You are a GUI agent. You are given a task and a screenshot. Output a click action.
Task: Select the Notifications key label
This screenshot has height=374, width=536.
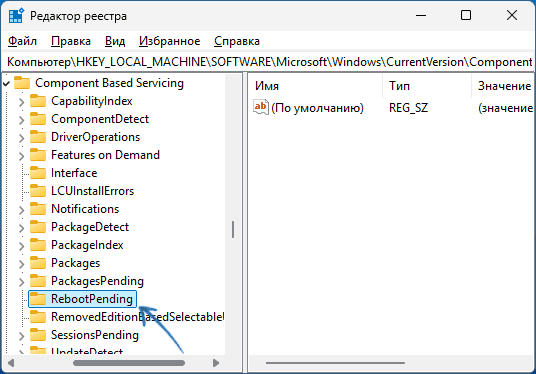(85, 209)
